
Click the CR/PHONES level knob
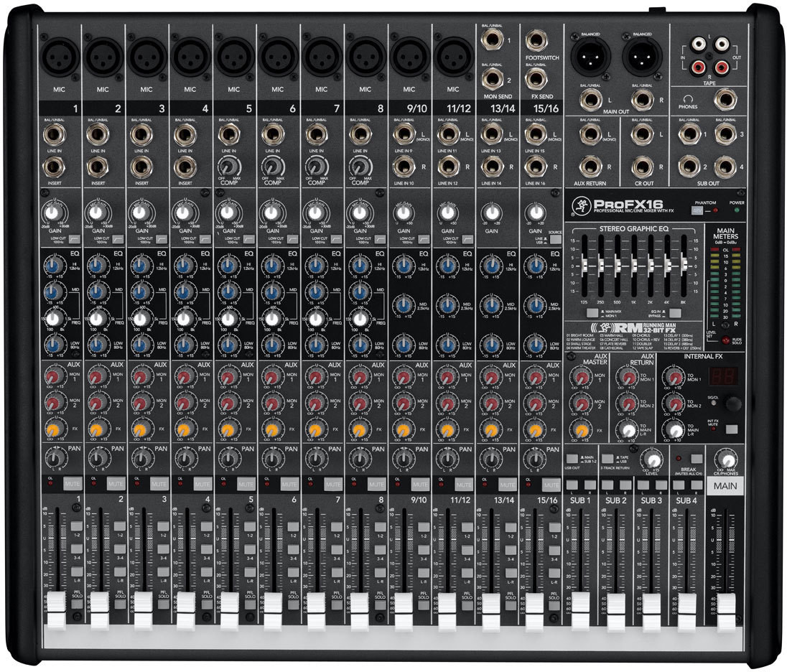click(727, 460)
